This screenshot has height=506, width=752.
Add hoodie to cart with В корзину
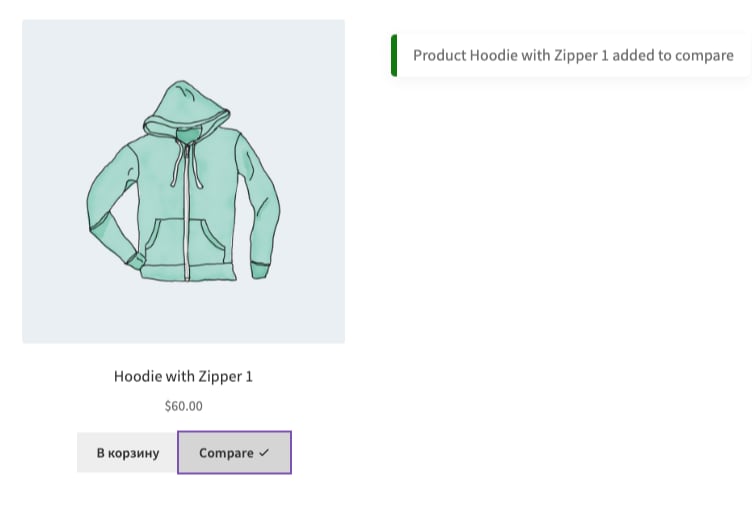pyautogui.click(x=128, y=452)
